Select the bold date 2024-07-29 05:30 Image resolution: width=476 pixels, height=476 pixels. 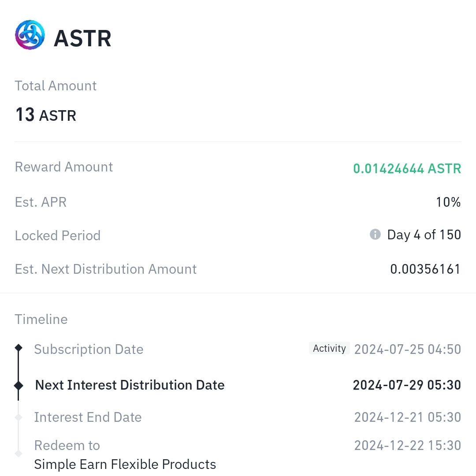(406, 385)
